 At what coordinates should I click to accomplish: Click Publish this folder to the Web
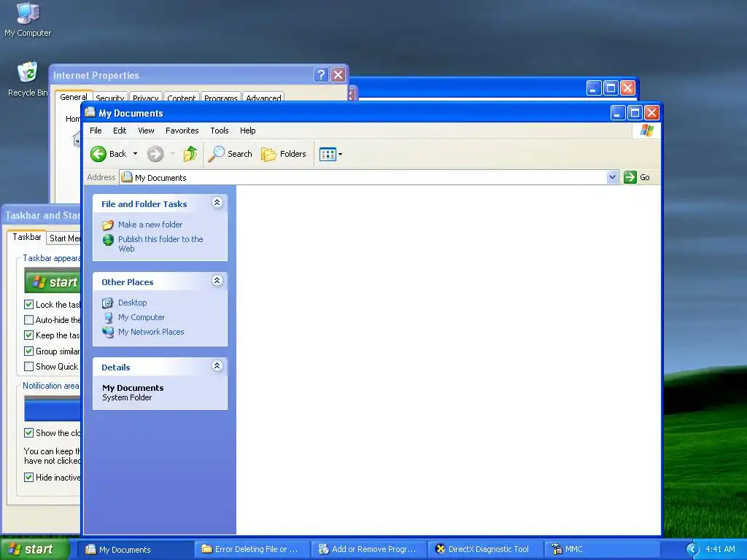pyautogui.click(x=160, y=244)
